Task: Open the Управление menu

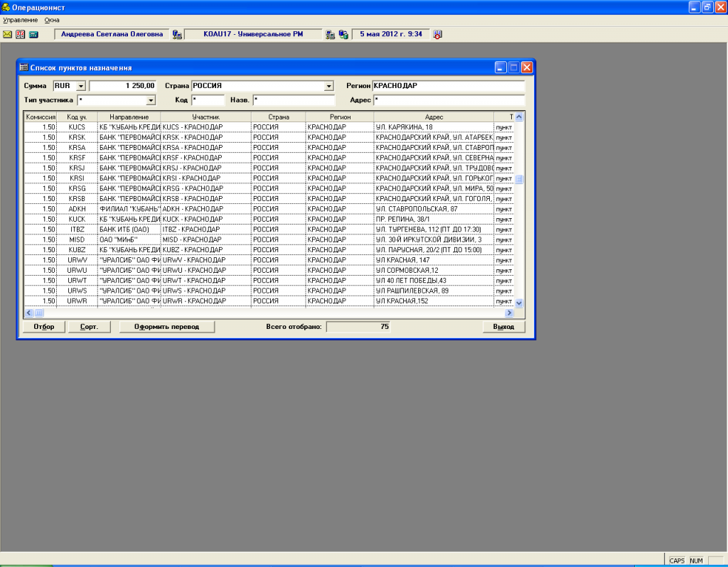Action: tap(20, 20)
